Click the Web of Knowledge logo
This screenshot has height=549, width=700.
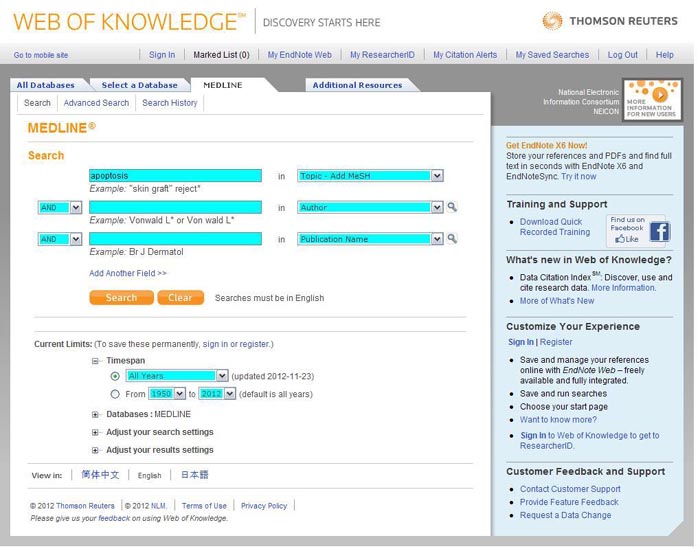click(130, 21)
